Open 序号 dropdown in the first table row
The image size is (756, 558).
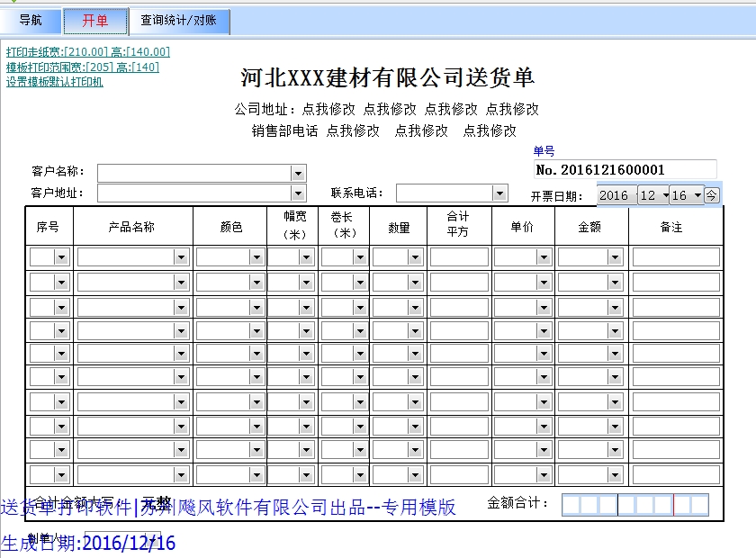[x=61, y=257]
